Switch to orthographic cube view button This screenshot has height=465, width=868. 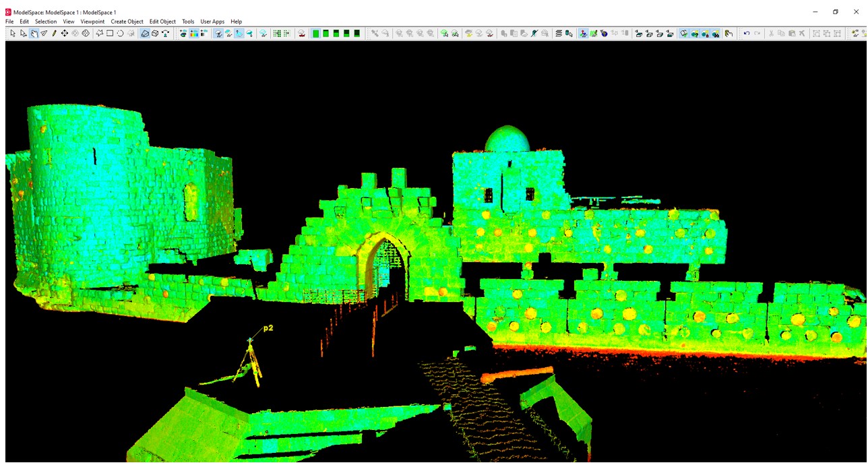click(x=155, y=34)
